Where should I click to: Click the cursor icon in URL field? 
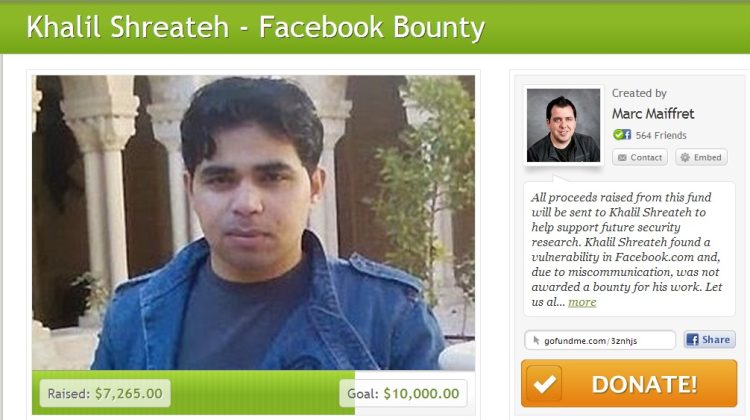pos(536,340)
